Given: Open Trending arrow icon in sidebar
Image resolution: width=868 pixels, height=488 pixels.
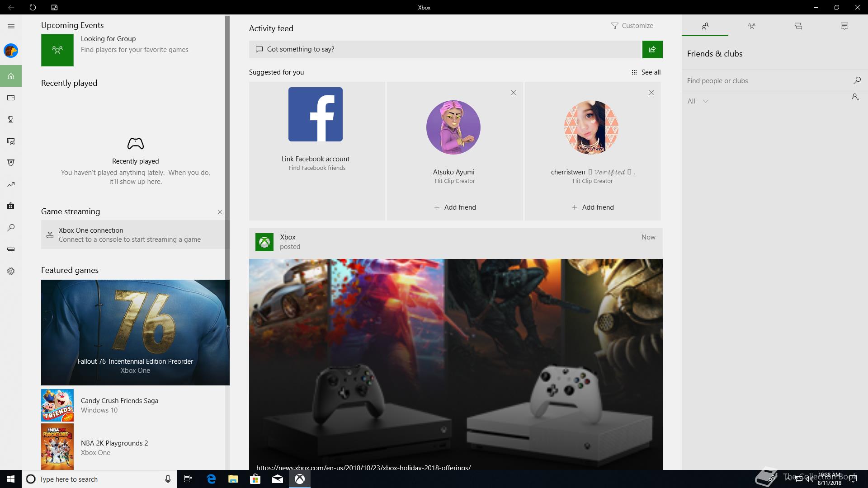Looking at the screenshot, I should point(11,184).
